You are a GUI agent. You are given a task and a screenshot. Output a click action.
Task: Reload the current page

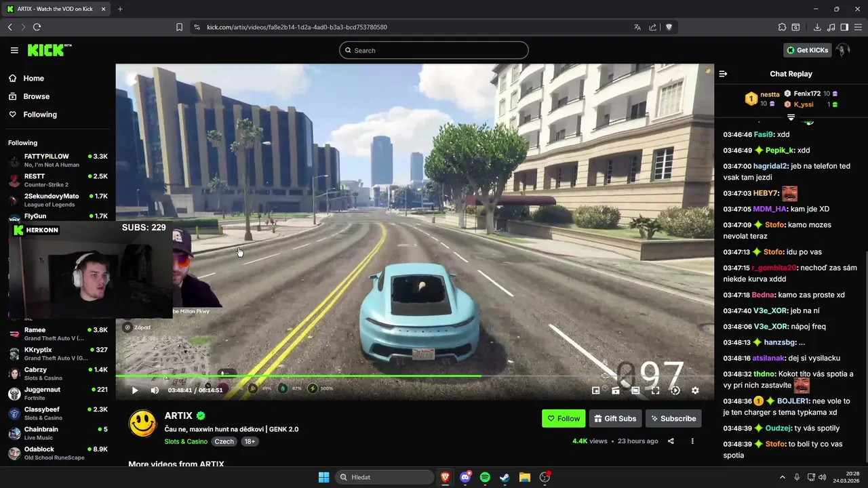[37, 27]
